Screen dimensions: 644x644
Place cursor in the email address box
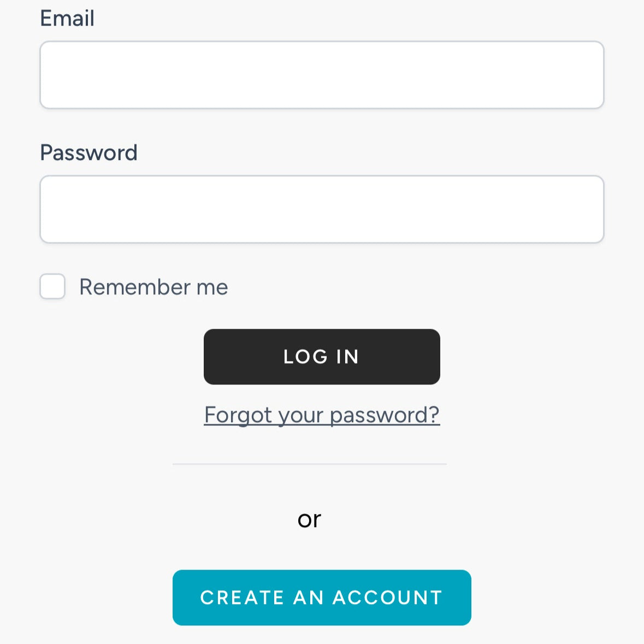tap(322, 75)
